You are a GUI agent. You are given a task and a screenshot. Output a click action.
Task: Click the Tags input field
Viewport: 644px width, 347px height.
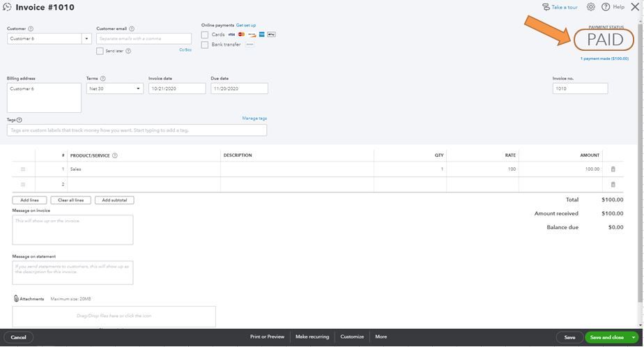click(137, 130)
